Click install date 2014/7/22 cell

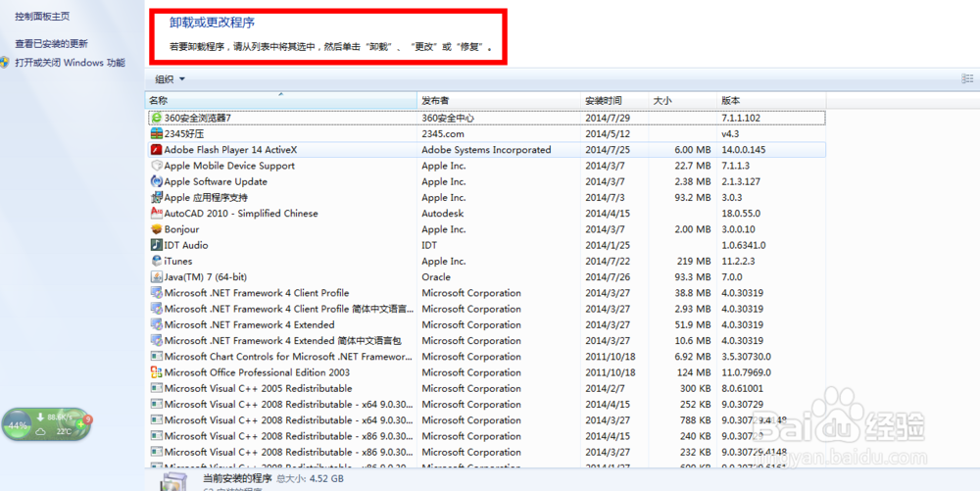pyautogui.click(x=606, y=261)
